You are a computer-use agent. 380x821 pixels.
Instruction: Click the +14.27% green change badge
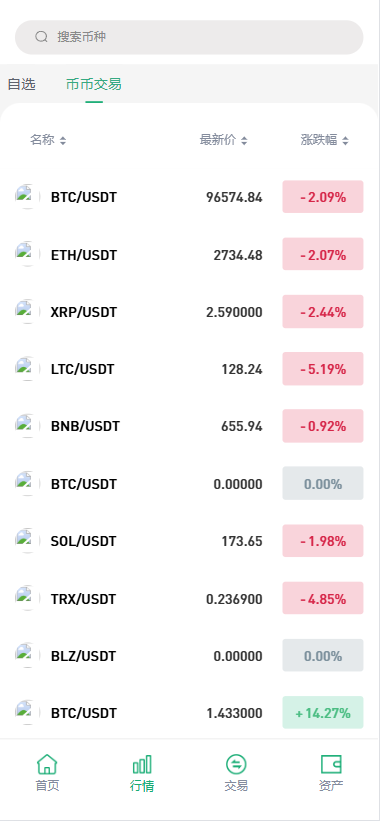click(x=323, y=712)
